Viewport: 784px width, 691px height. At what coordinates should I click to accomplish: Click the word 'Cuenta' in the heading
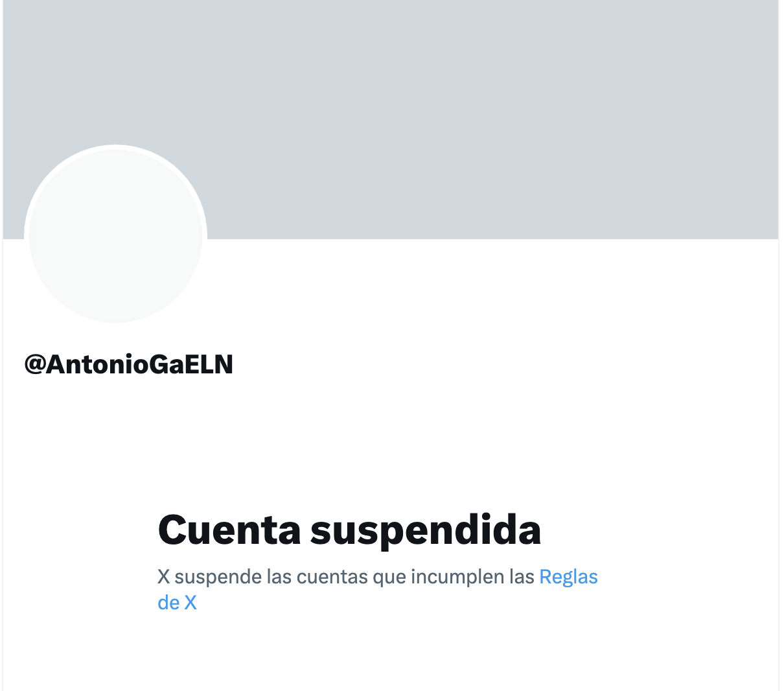pos(229,529)
